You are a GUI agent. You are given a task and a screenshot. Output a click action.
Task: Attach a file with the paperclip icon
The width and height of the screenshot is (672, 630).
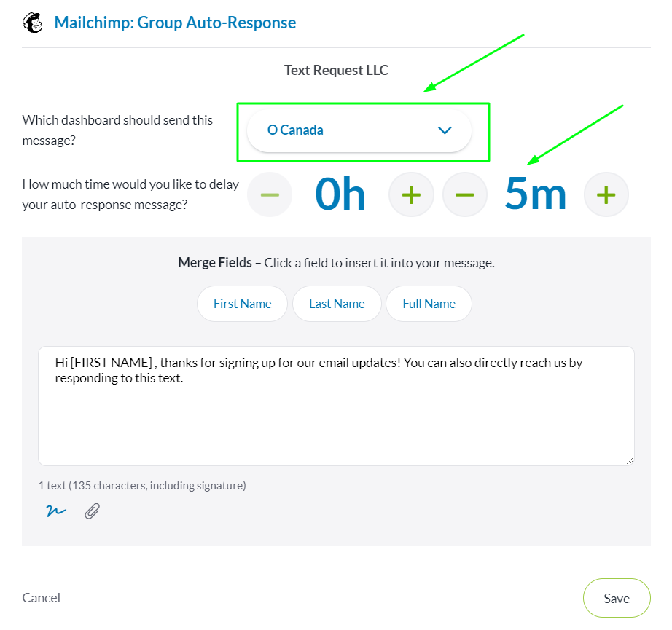[x=92, y=511]
